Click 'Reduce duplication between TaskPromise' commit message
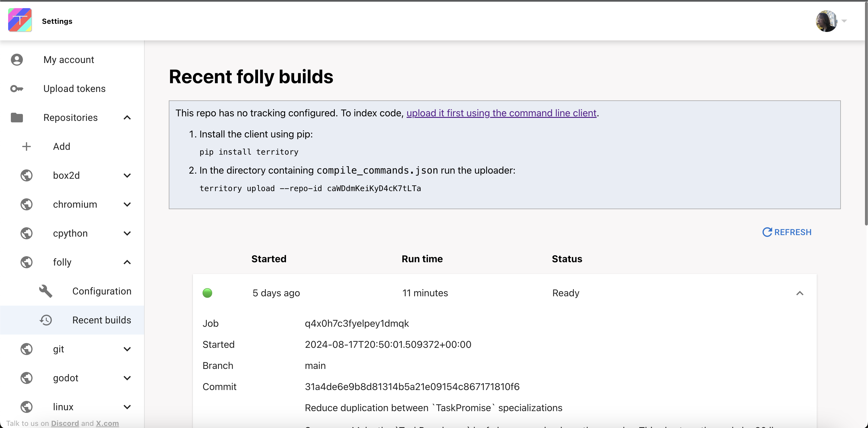The image size is (868, 428). click(x=433, y=408)
